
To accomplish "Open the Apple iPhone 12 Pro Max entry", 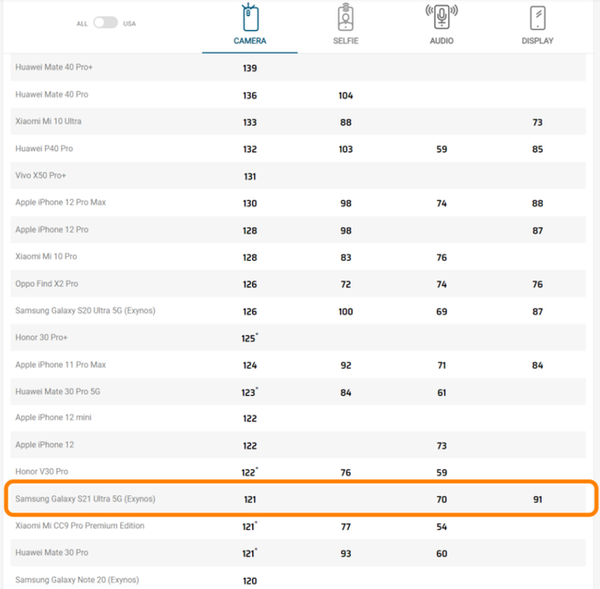I will coord(60,202).
